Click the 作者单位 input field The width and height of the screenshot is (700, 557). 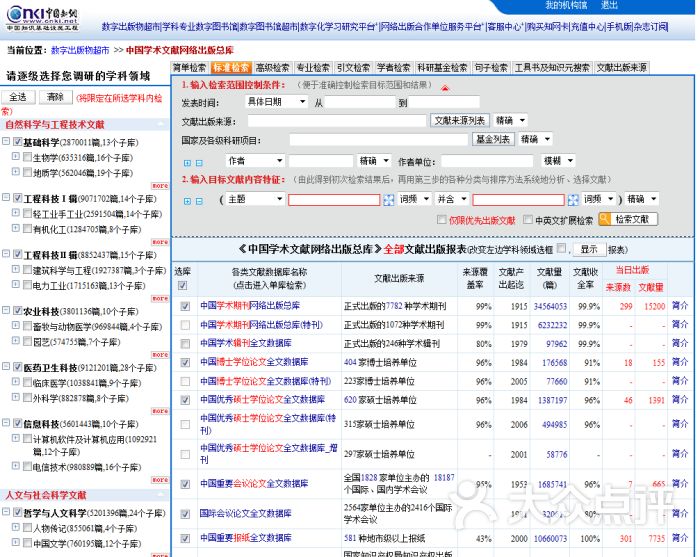pyautogui.click(x=488, y=161)
